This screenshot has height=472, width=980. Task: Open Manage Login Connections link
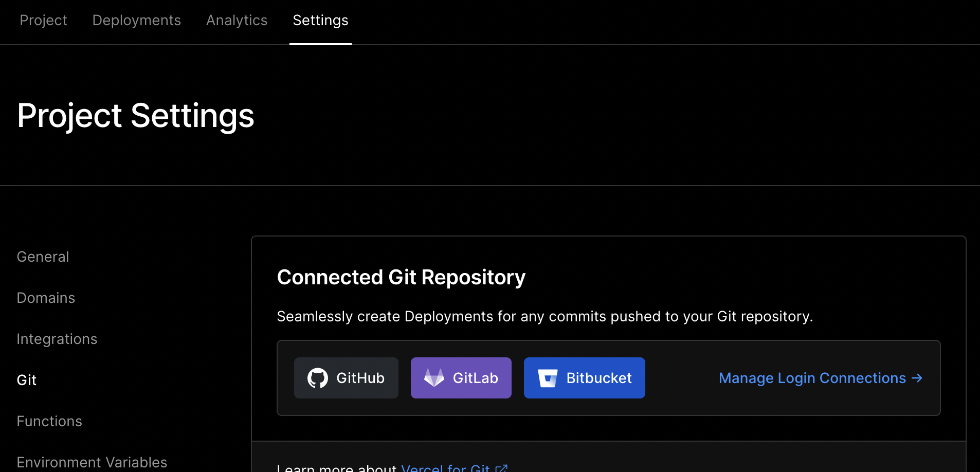point(821,378)
